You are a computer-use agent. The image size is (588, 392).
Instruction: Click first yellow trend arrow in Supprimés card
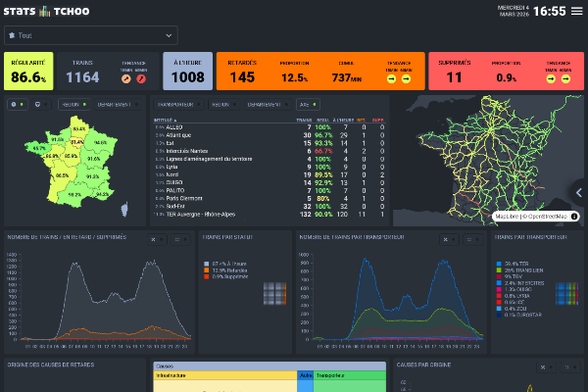pyautogui.click(x=550, y=79)
